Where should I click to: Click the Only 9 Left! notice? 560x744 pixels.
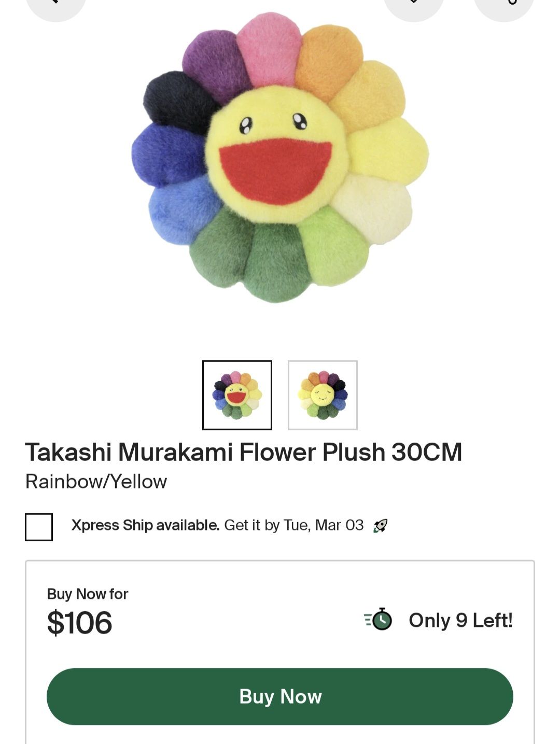coord(460,620)
